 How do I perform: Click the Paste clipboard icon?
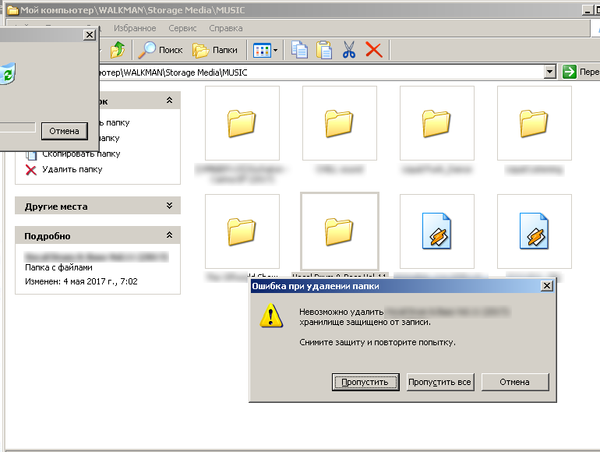[x=324, y=49]
